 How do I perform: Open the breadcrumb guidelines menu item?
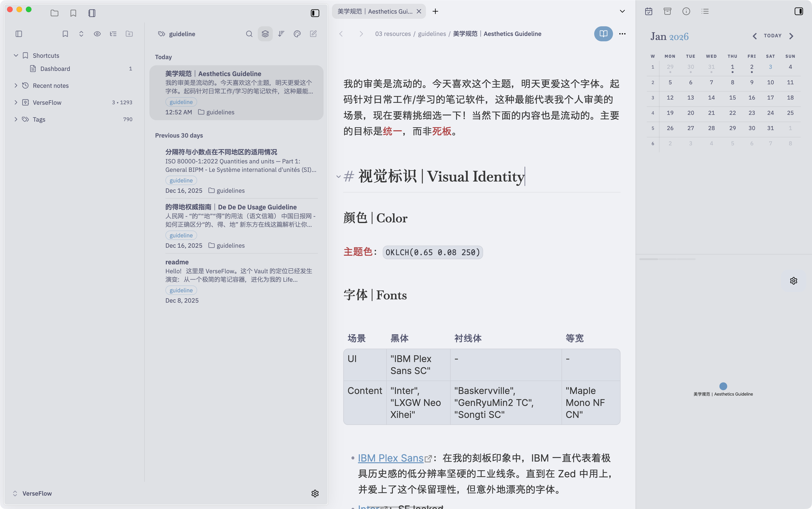click(x=432, y=34)
